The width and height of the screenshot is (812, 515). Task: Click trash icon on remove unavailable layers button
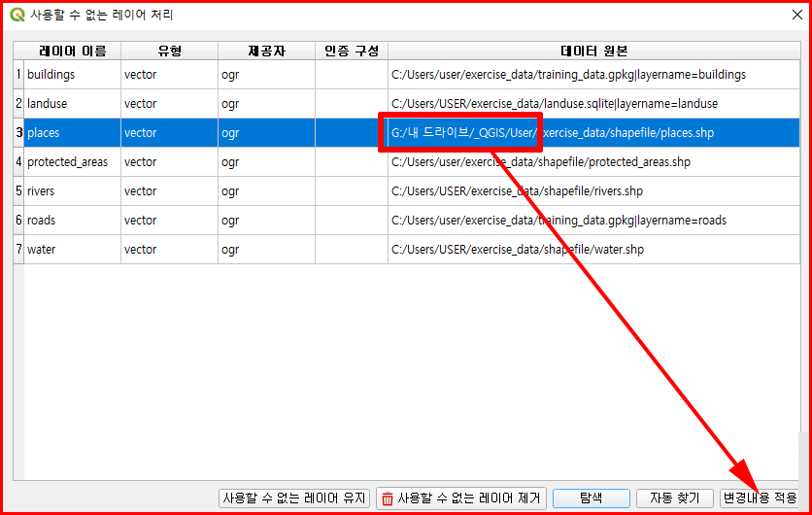(x=388, y=498)
